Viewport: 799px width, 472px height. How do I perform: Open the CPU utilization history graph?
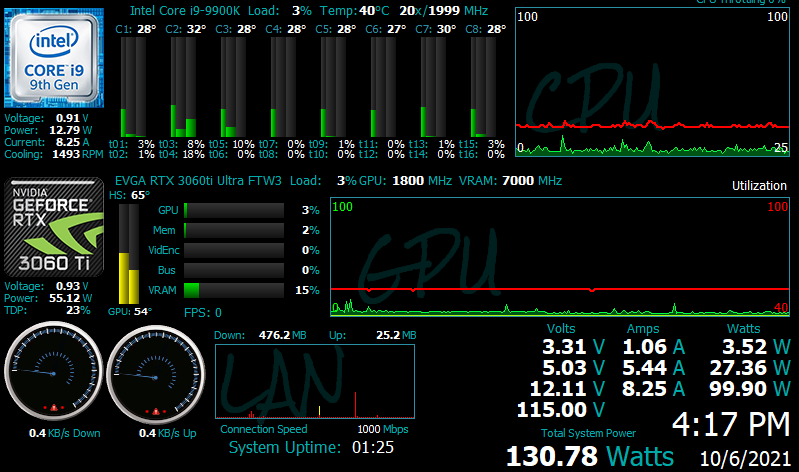pyautogui.click(x=653, y=82)
